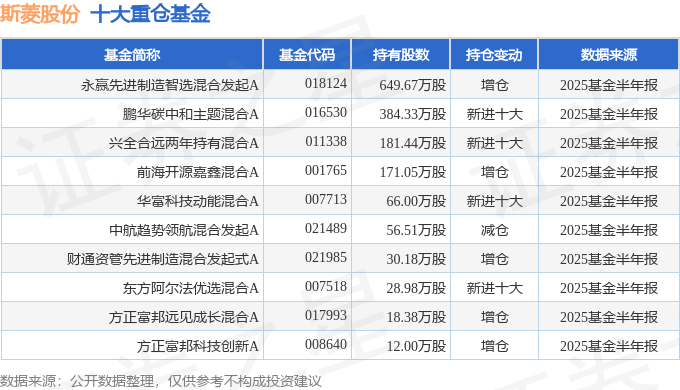Click the 持仓变动 column header

[494, 55]
